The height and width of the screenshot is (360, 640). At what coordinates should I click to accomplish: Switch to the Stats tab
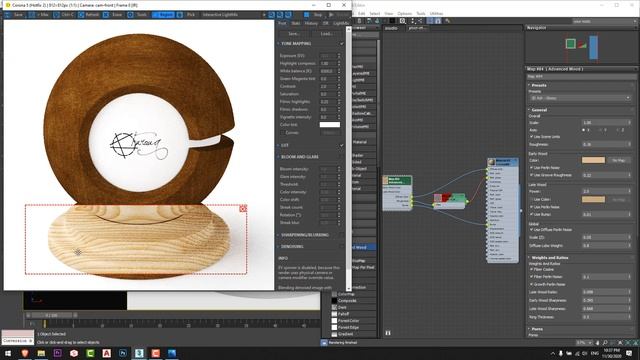click(x=296, y=24)
